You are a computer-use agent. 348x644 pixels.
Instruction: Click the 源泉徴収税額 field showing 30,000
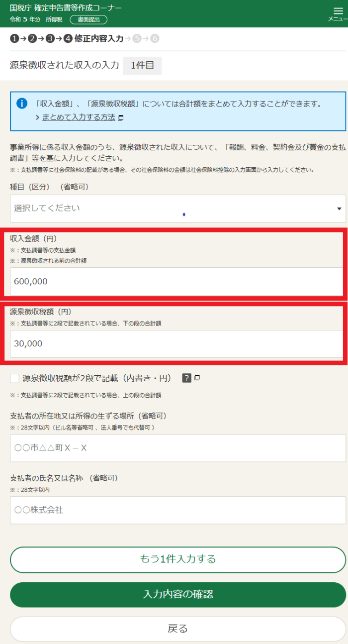176,343
